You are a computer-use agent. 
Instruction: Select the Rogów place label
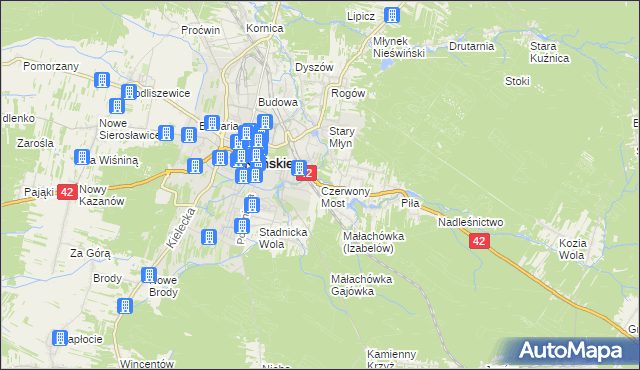pyautogui.click(x=348, y=93)
